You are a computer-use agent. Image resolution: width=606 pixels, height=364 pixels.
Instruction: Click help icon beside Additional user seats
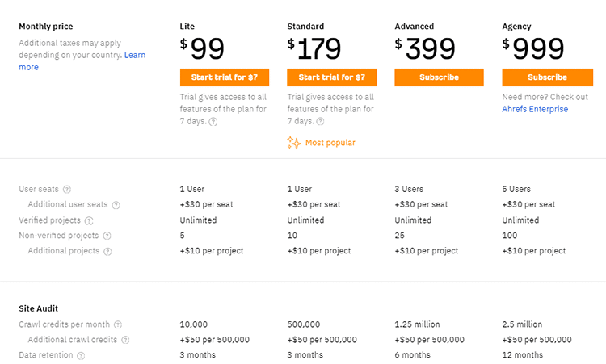coord(116,205)
